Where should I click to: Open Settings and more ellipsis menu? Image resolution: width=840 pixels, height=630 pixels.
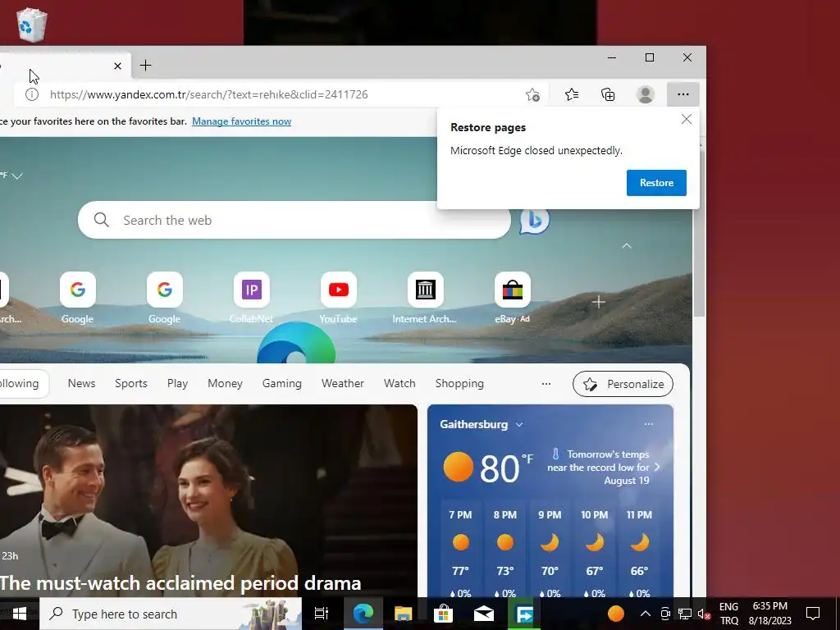click(683, 94)
